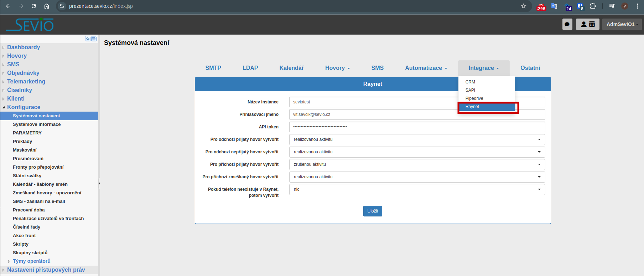Open the browser extensions puzzle icon
The width and height of the screenshot is (644, 276).
click(593, 6)
